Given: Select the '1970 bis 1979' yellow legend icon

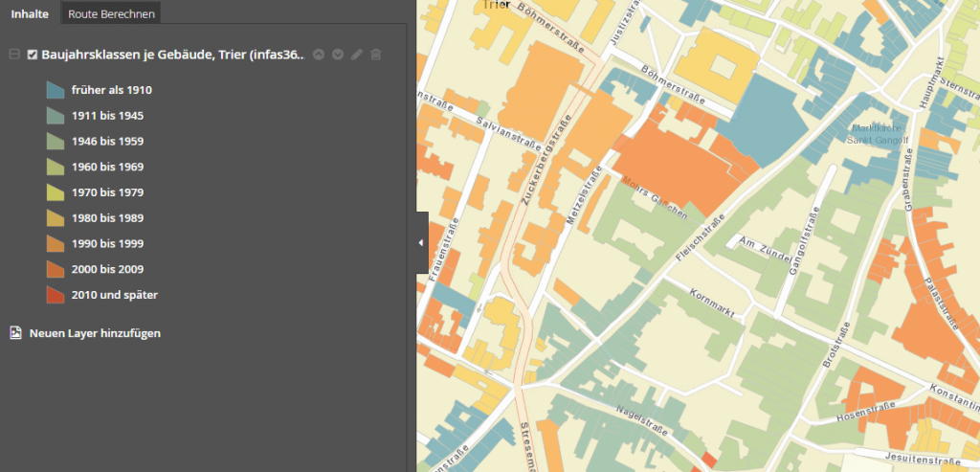Looking at the screenshot, I should [55, 192].
